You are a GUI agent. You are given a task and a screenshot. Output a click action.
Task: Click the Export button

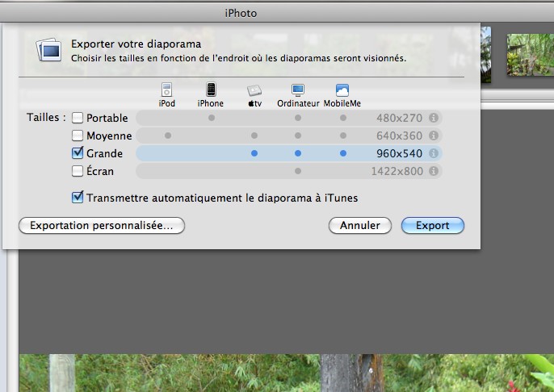coord(433,226)
